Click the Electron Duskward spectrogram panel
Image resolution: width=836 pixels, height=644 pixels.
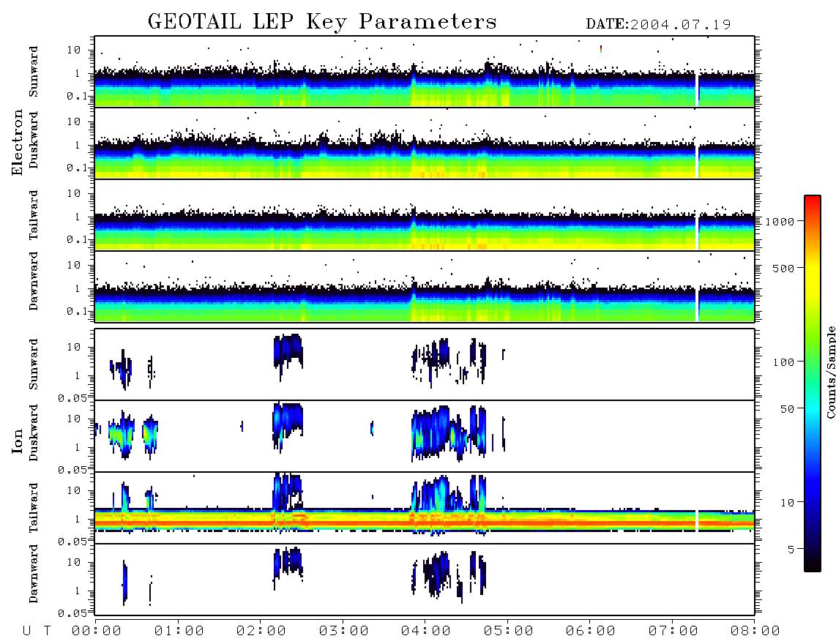(x=425, y=143)
